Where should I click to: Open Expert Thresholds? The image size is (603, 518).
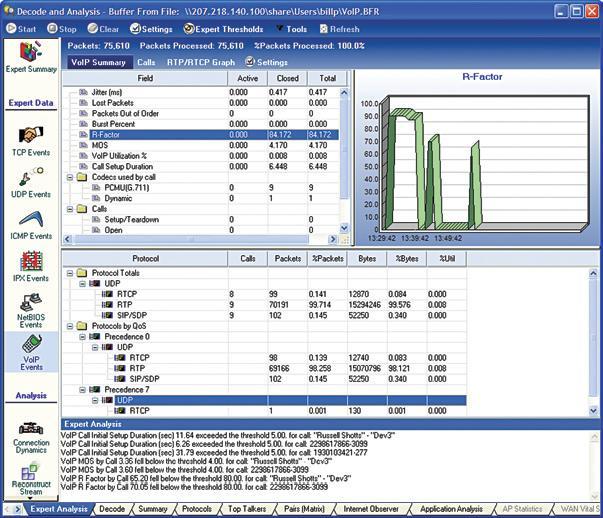(x=223, y=29)
